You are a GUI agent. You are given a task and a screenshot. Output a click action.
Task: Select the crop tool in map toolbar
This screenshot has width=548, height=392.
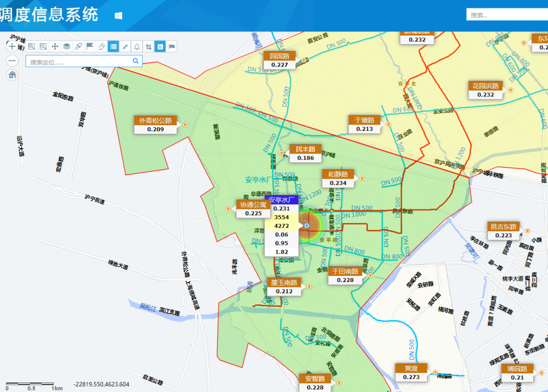[148, 46]
